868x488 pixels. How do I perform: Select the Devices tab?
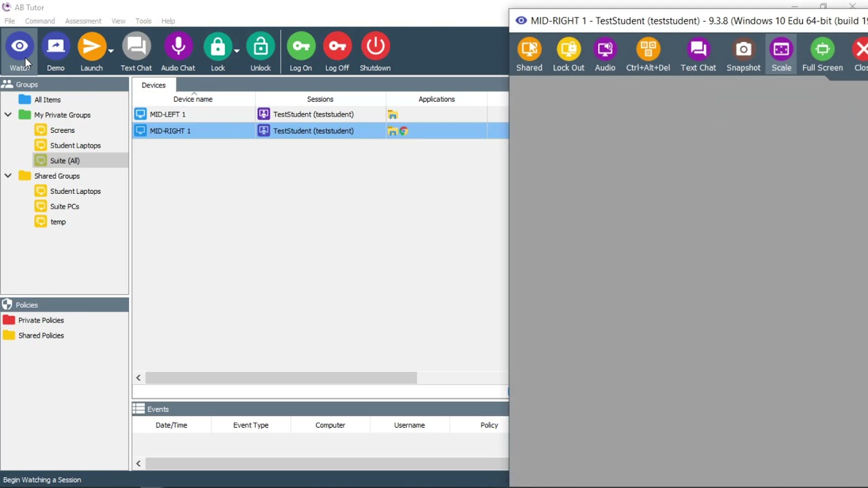pyautogui.click(x=153, y=85)
